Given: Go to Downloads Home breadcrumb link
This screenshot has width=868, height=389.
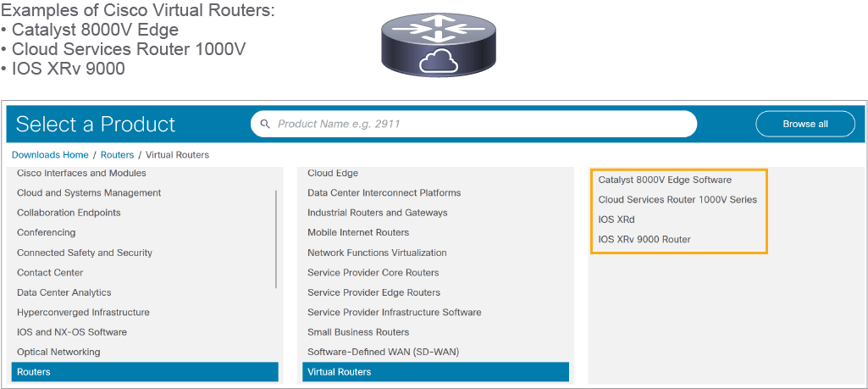Looking at the screenshot, I should click(x=50, y=154).
